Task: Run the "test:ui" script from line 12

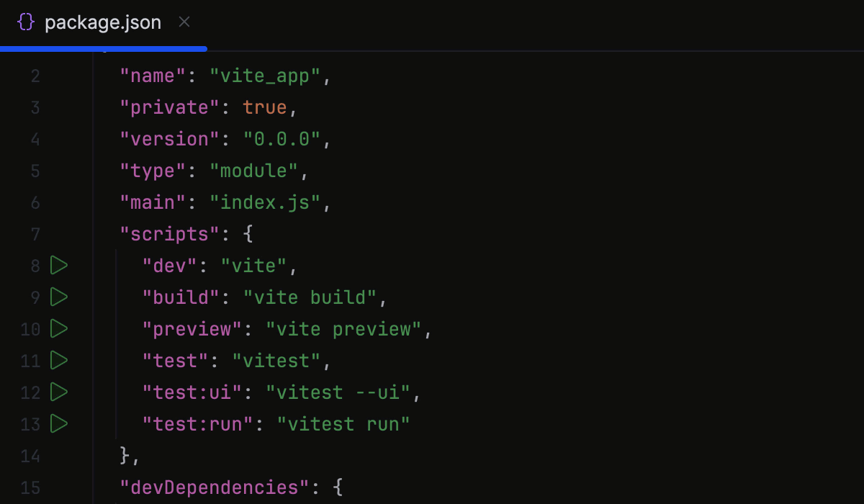Action: pos(58,392)
